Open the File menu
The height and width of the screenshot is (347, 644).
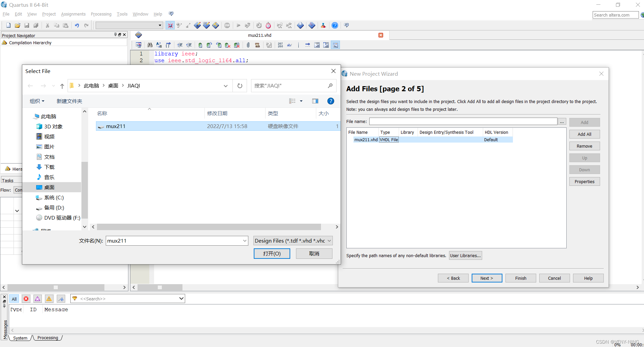tap(6, 14)
